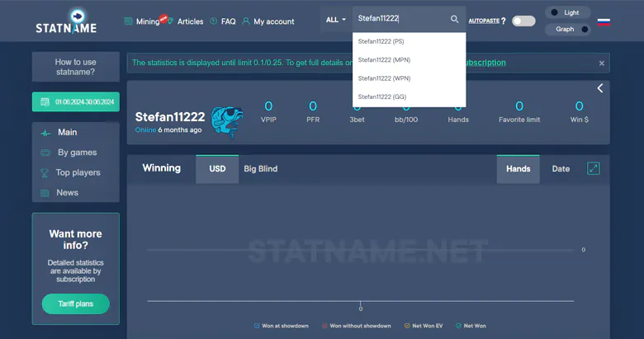
Task: Collapse player panel with left chevron
Action: click(600, 88)
